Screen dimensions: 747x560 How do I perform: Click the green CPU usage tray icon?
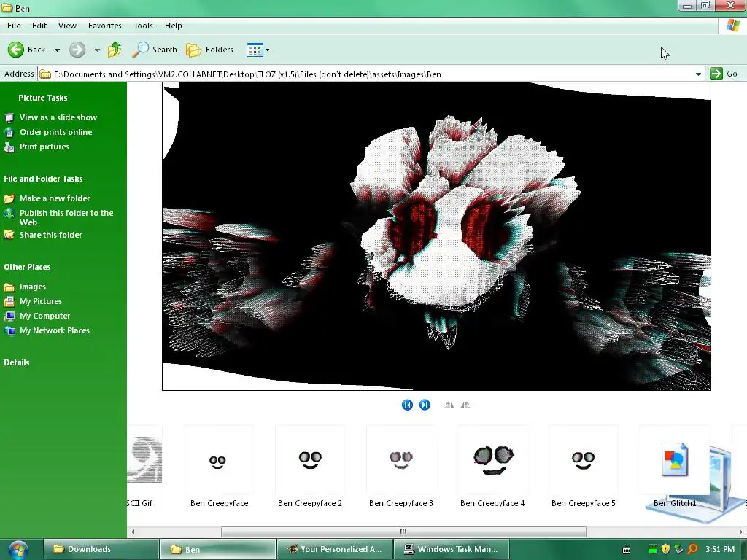click(653, 549)
